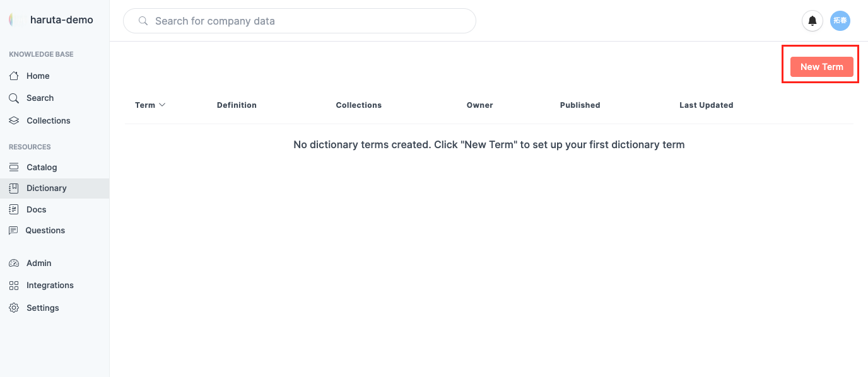The height and width of the screenshot is (377, 868).
Task: Navigate to the Integrations menu item
Action: [x=50, y=285]
